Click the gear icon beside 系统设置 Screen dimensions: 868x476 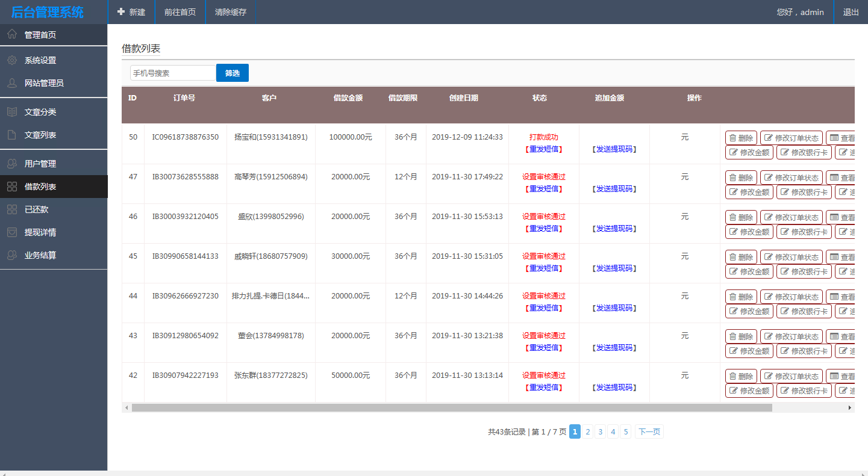point(12,60)
